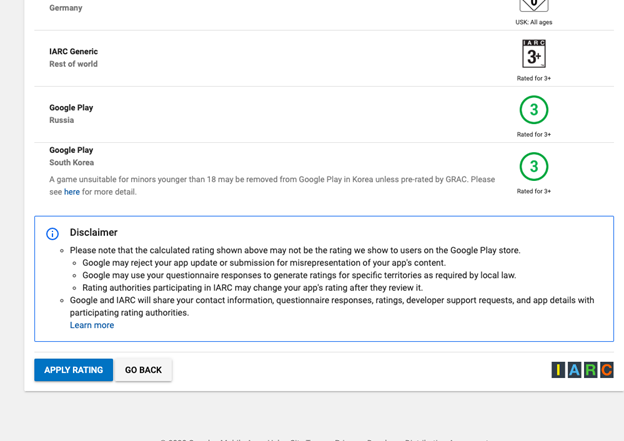This screenshot has width=624, height=441.
Task: Click the IARC 3+ rating badge
Action: (534, 54)
